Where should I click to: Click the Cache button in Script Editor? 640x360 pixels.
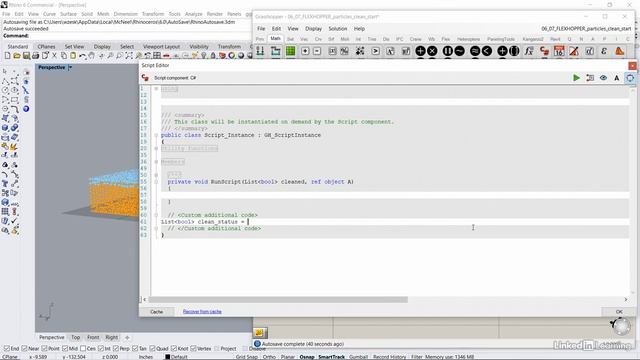tap(156, 311)
